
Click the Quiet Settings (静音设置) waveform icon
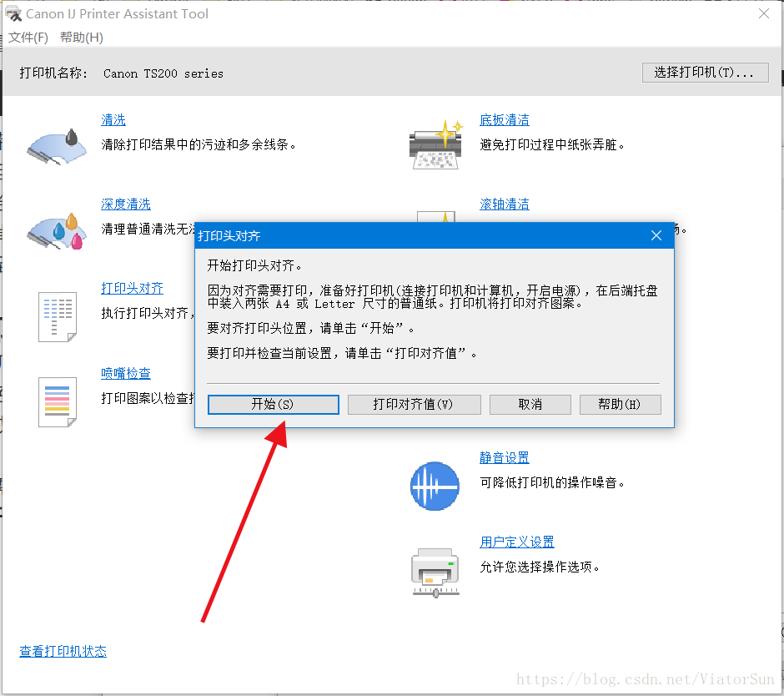click(x=435, y=486)
